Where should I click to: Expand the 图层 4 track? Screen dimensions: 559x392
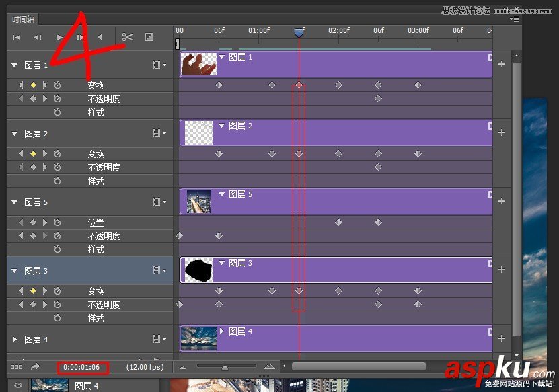[14, 339]
